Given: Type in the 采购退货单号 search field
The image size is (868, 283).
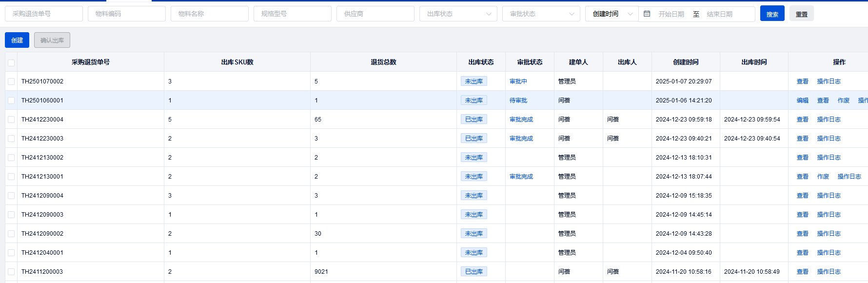Looking at the screenshot, I should (x=44, y=14).
